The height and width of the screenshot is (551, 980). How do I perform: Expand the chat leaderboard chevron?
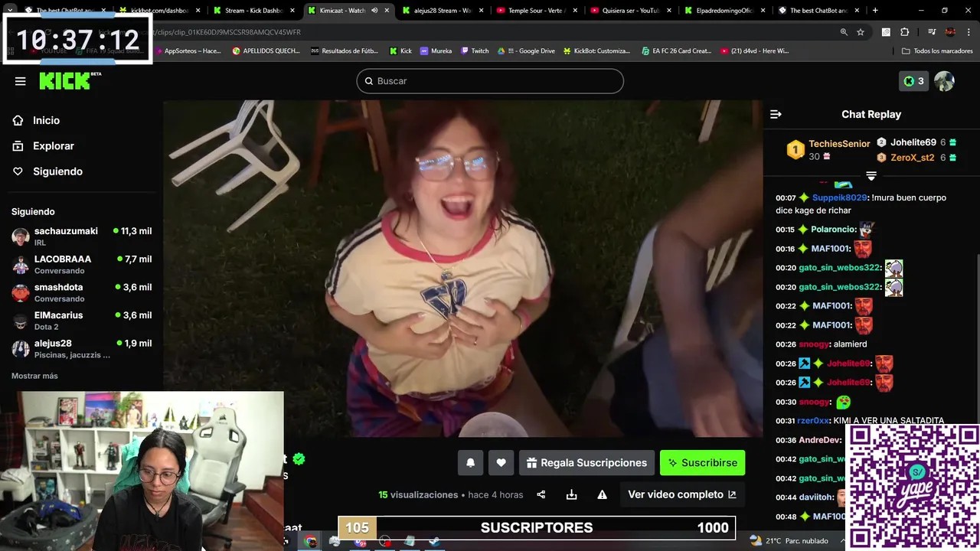(x=871, y=176)
